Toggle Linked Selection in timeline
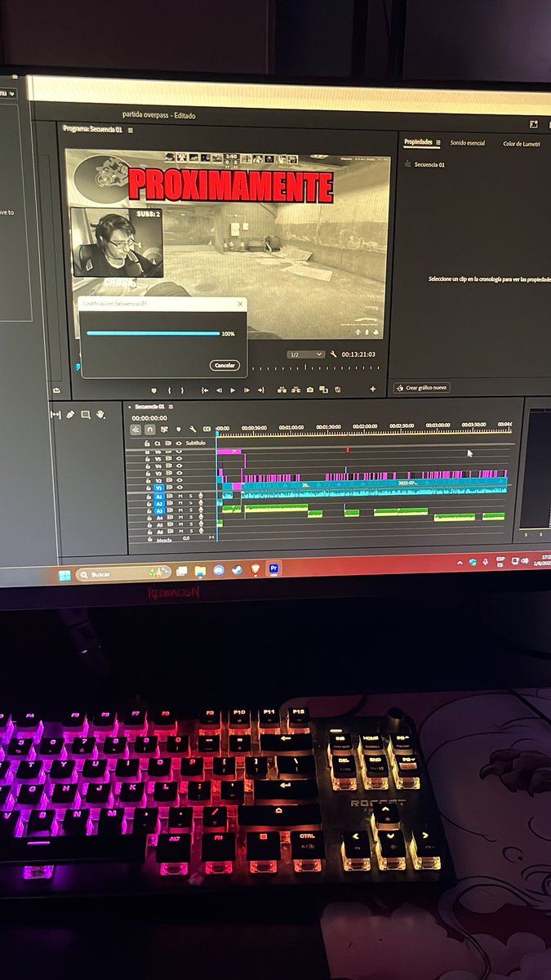This screenshot has height=980, width=551. pyautogui.click(x=164, y=430)
